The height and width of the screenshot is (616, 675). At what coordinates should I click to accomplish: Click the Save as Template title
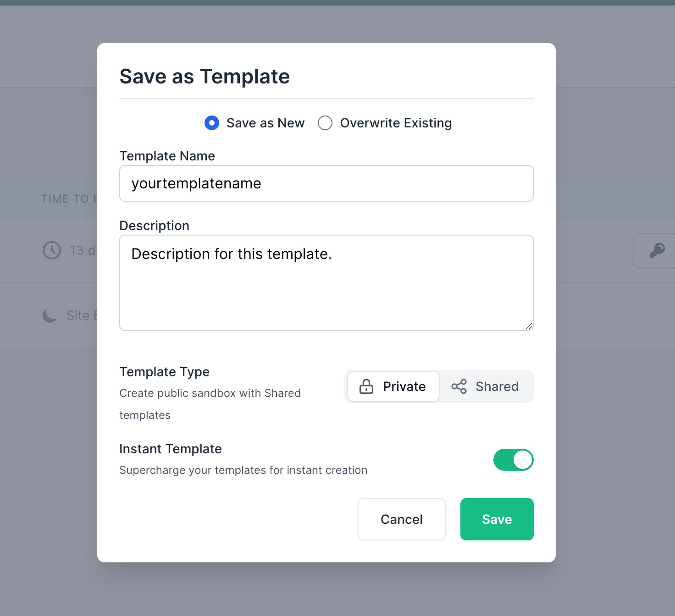click(205, 77)
